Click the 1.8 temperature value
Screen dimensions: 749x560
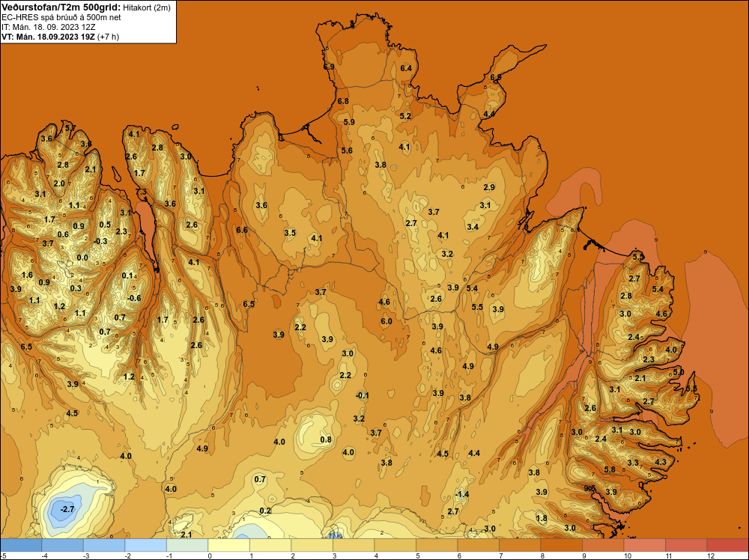pyautogui.click(x=542, y=519)
